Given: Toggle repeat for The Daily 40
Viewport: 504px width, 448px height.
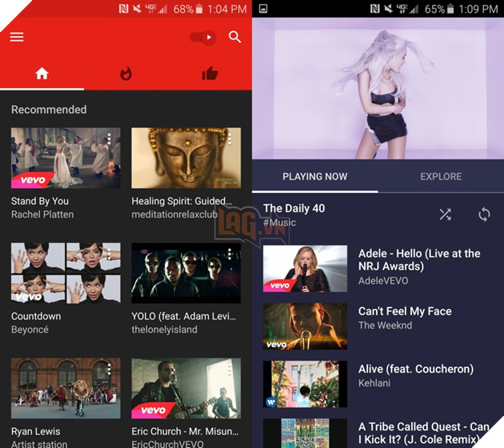Looking at the screenshot, I should point(484,214).
